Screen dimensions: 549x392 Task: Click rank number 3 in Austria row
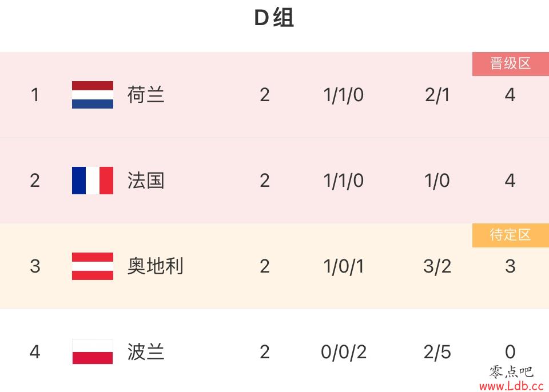(x=35, y=266)
